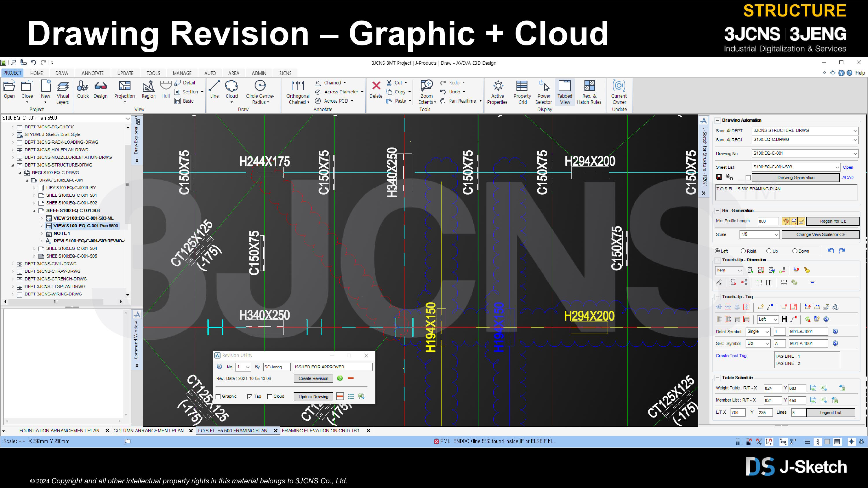Enable the Graphic checkbox in Revision Utility
The image size is (868, 488).
[x=218, y=397]
